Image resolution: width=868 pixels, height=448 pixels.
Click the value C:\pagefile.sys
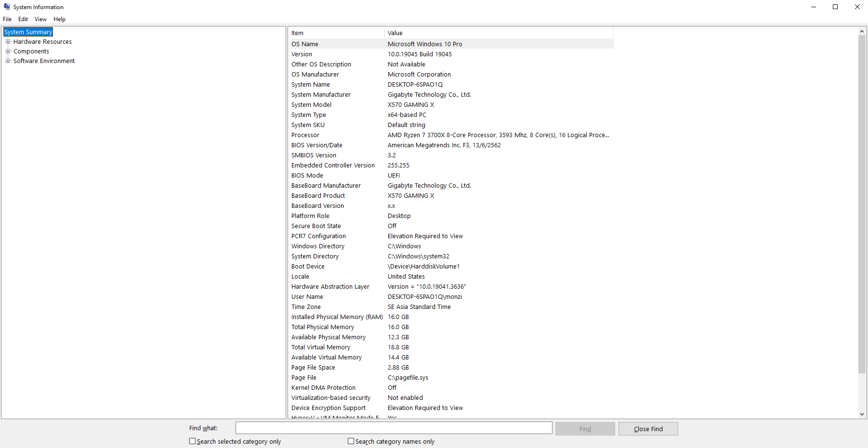tap(408, 378)
